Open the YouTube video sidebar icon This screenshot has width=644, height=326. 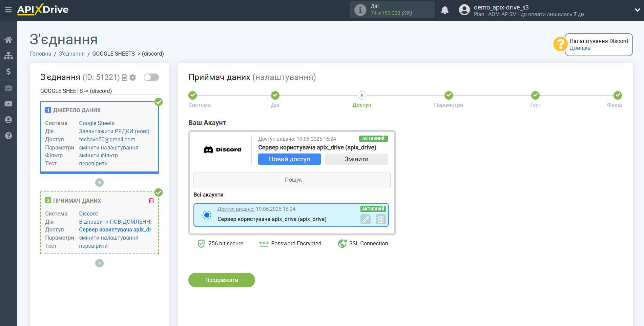(8, 104)
